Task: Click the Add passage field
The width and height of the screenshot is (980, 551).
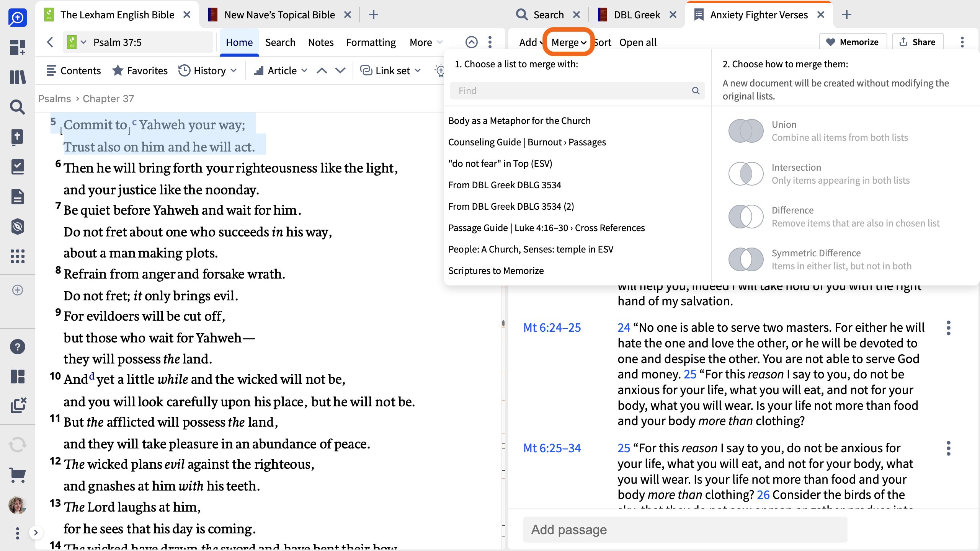Action: (x=685, y=530)
